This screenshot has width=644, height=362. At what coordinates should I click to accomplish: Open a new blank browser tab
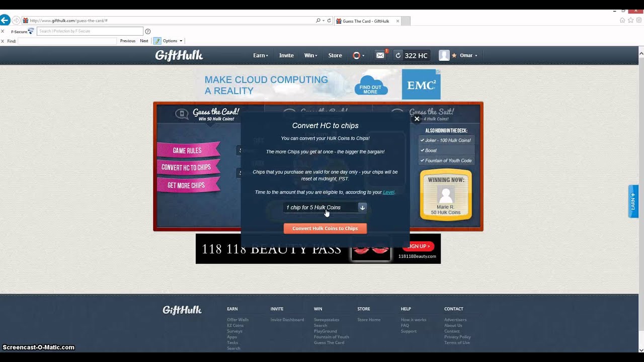click(406, 21)
